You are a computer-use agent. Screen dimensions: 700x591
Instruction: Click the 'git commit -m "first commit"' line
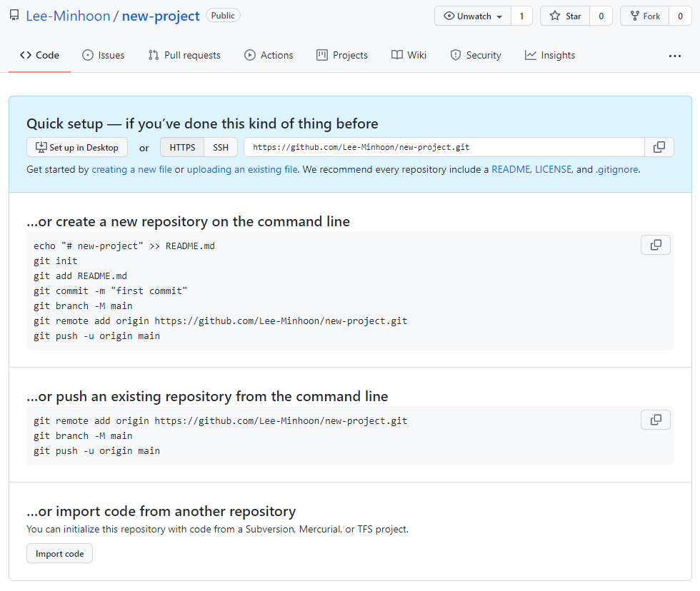pyautogui.click(x=110, y=291)
